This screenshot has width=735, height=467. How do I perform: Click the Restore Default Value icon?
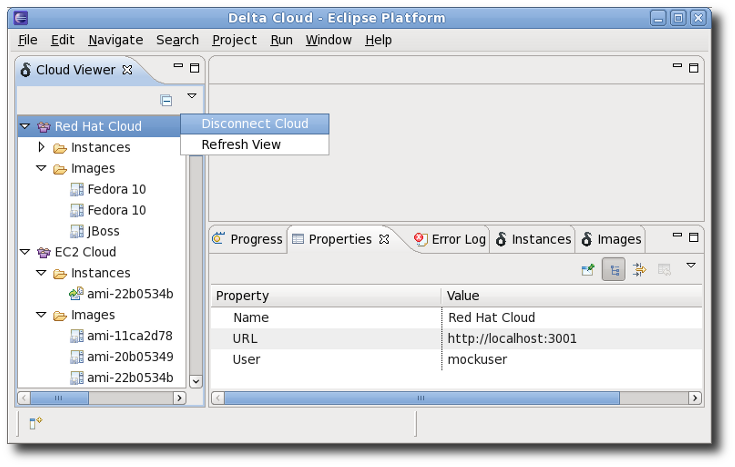[x=664, y=270]
